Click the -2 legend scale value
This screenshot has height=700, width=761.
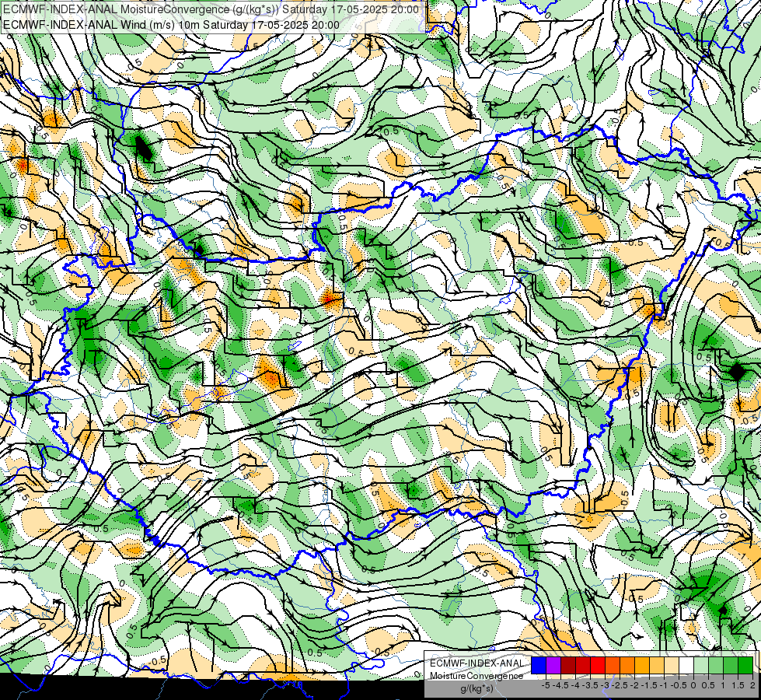pos(634,685)
